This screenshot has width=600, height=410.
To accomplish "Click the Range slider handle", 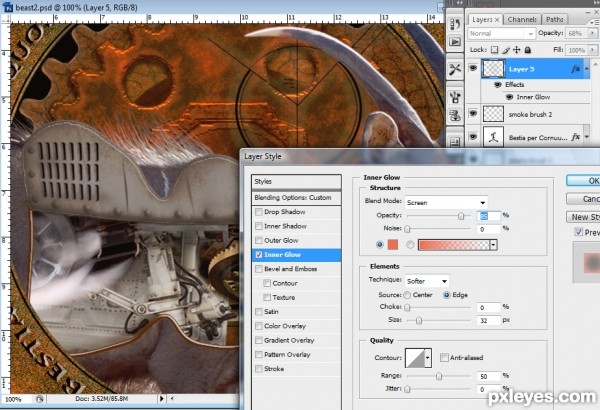I will (439, 376).
